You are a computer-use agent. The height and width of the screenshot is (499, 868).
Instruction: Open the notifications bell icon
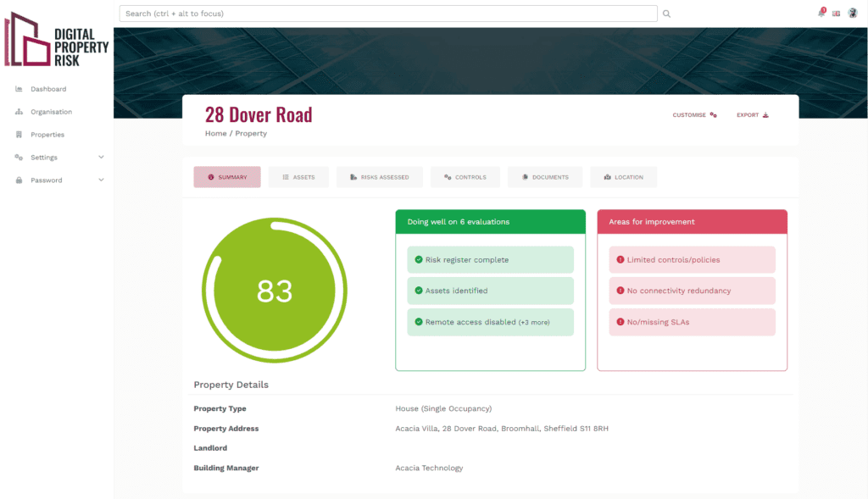(x=820, y=13)
